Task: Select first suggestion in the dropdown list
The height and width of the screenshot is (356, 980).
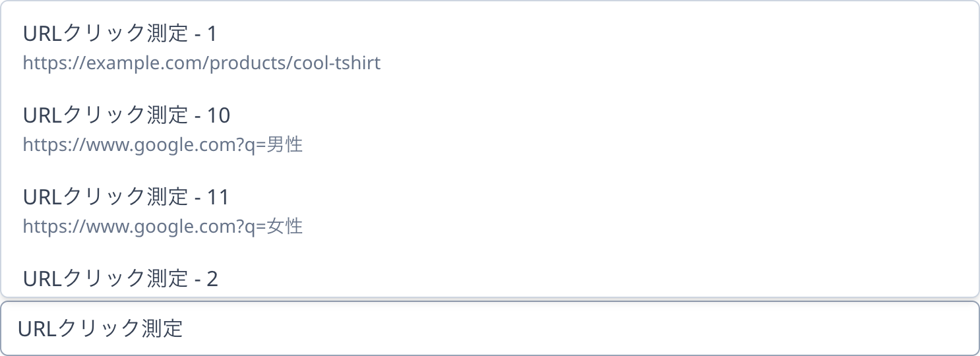Action: pos(489,47)
